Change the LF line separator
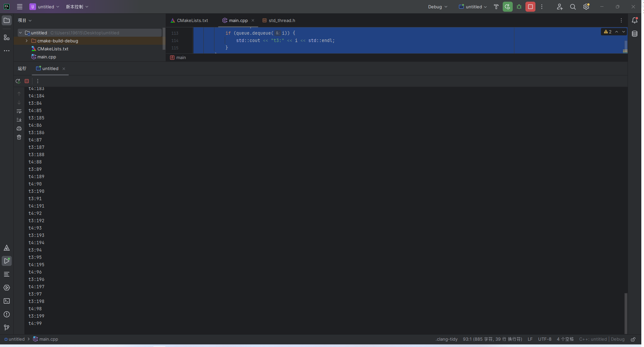The height and width of the screenshot is (347, 644). (530, 339)
